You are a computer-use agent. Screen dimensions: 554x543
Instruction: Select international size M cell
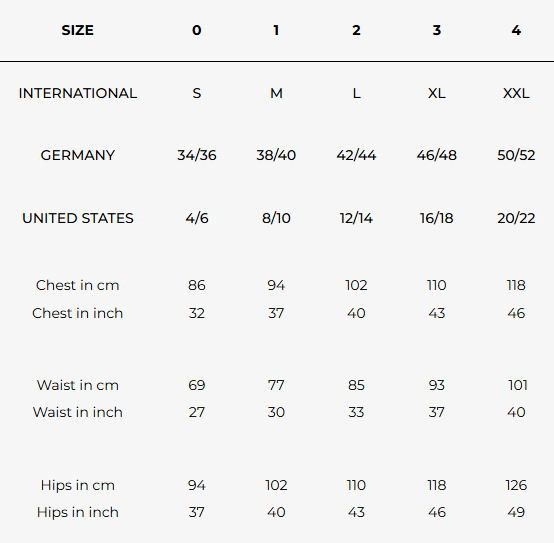pyautogui.click(x=276, y=93)
